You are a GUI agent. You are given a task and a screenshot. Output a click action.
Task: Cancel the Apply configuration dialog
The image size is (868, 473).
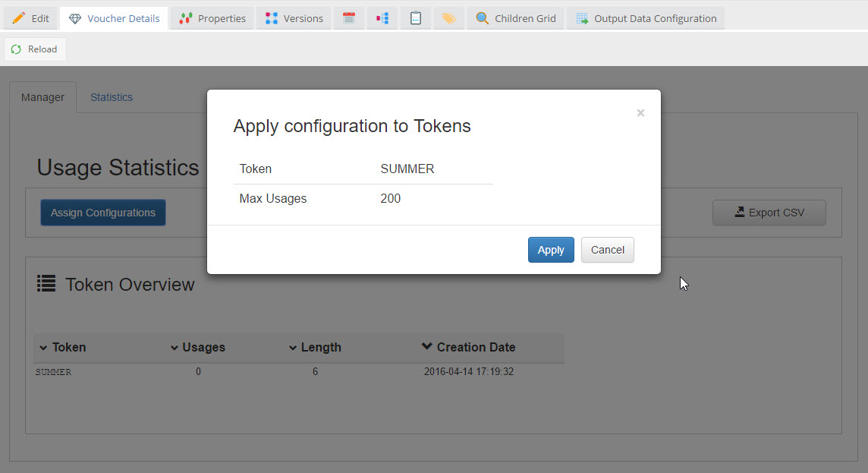tap(607, 250)
